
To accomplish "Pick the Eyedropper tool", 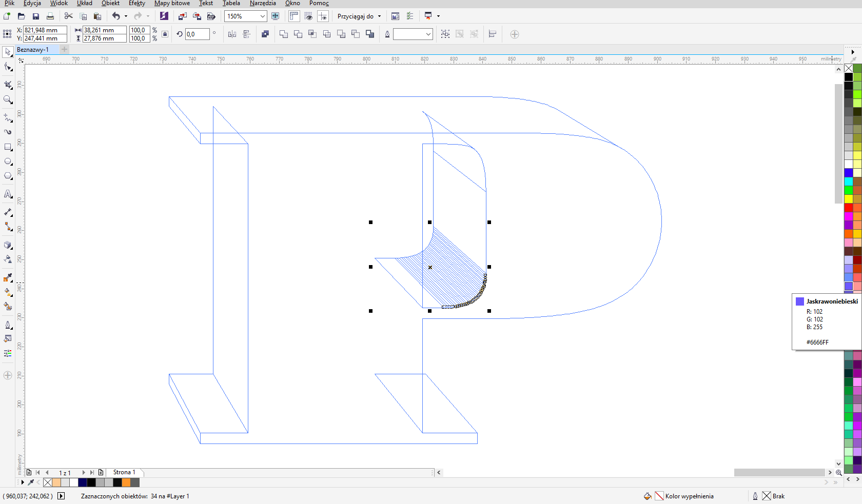I will [8, 277].
